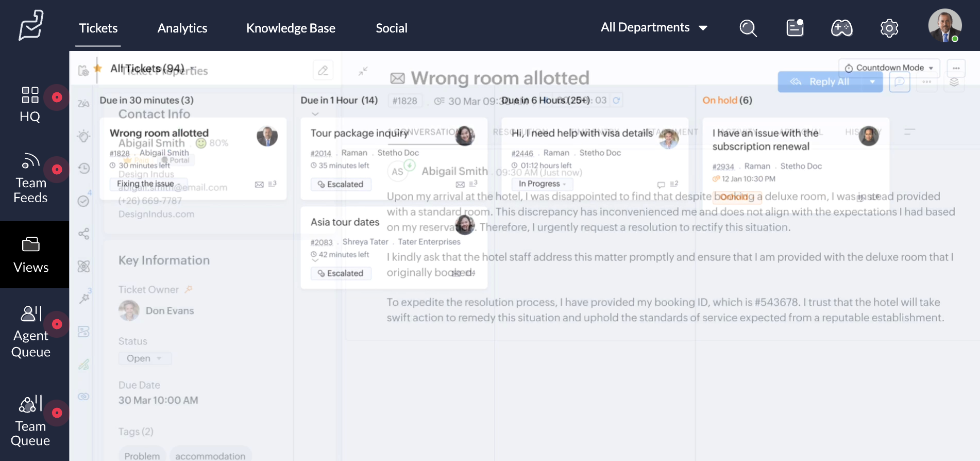Click the lightbulb suggestions icon
980x461 pixels.
[x=83, y=136]
